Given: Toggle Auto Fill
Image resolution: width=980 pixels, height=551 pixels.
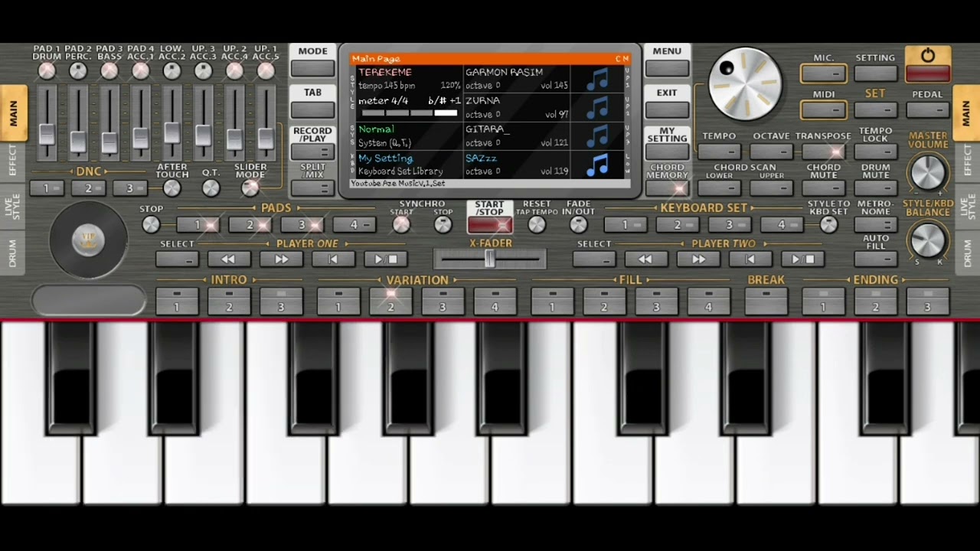Looking at the screenshot, I should [875, 259].
